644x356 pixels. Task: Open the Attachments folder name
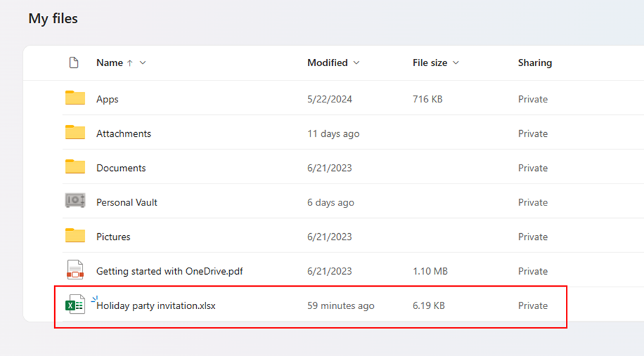pos(124,133)
